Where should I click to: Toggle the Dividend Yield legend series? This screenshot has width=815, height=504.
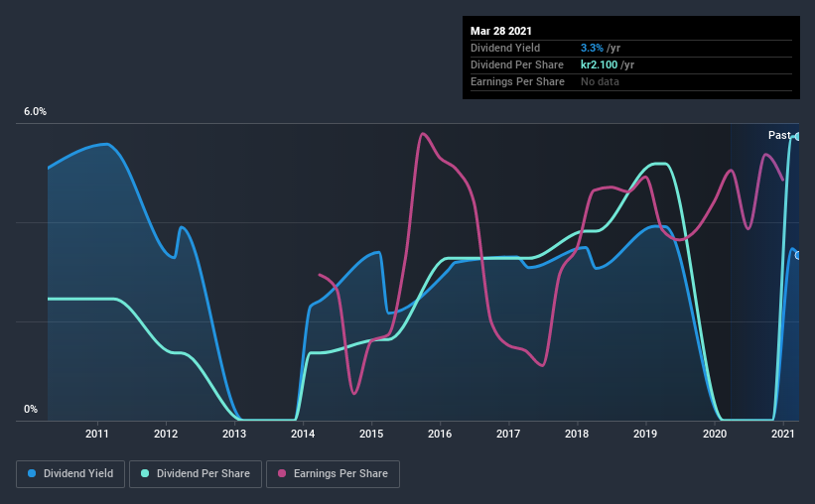(x=70, y=474)
